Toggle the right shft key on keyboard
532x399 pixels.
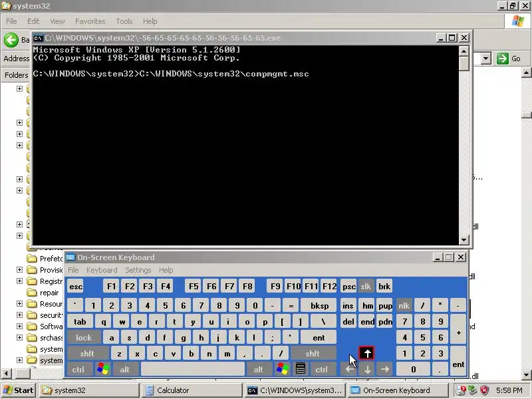pos(313,354)
